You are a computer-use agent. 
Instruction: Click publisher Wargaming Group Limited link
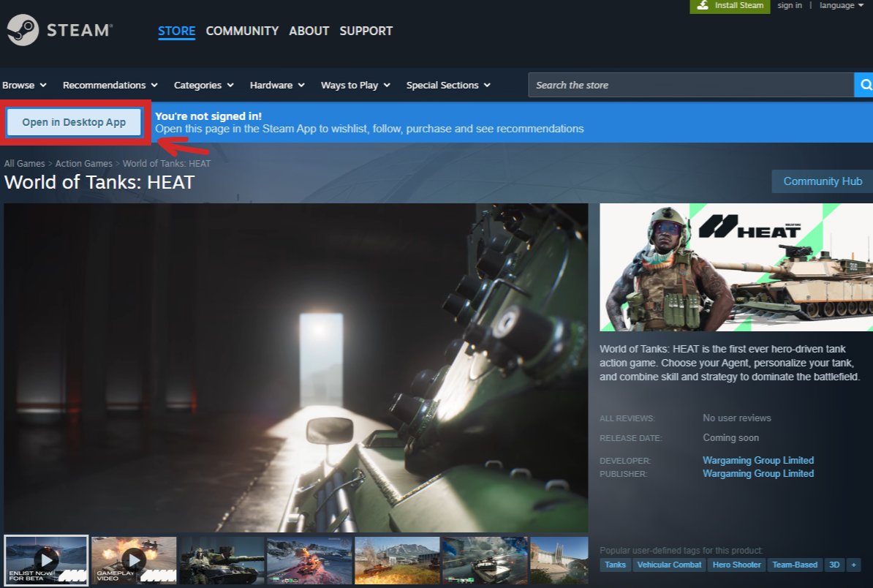(758, 473)
